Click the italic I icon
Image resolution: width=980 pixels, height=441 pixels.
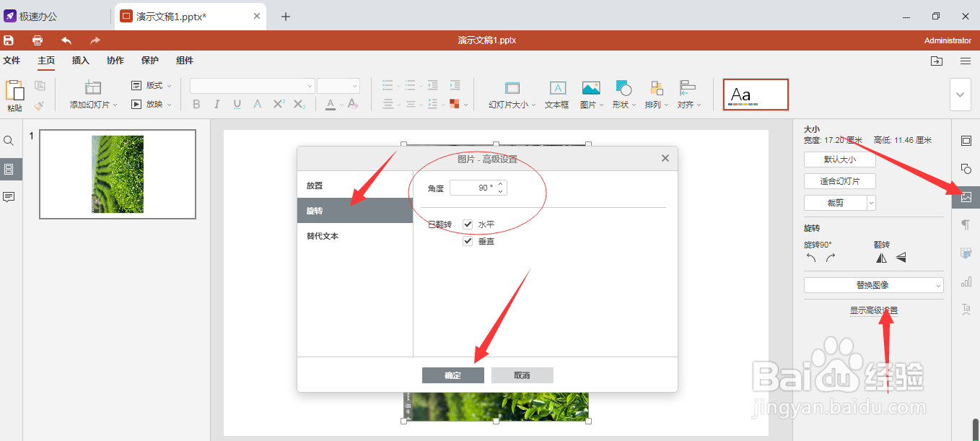tap(216, 105)
